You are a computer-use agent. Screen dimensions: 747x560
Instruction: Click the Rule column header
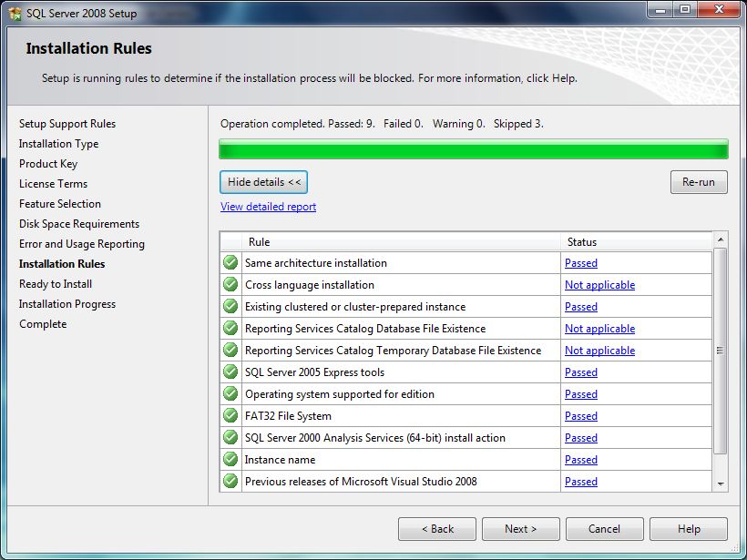click(x=401, y=242)
